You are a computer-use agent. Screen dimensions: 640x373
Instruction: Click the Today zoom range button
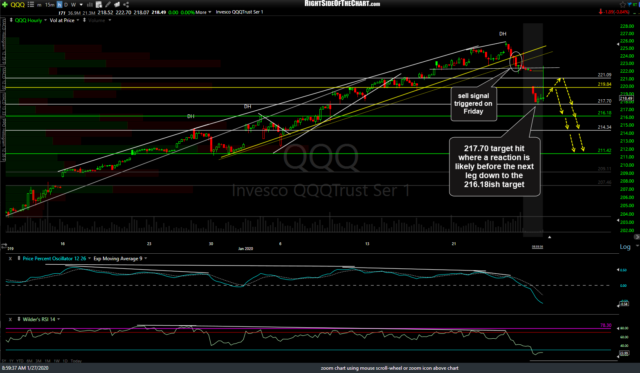pyautogui.click(x=76, y=361)
